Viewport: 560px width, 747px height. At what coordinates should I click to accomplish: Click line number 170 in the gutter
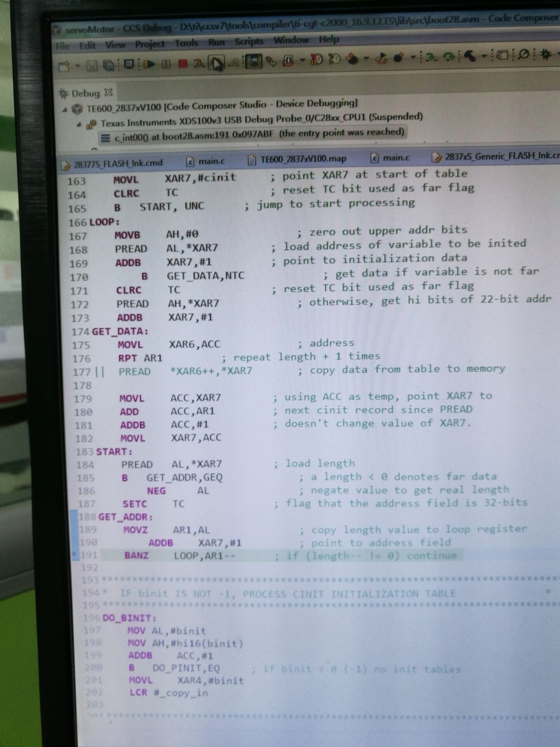79,277
